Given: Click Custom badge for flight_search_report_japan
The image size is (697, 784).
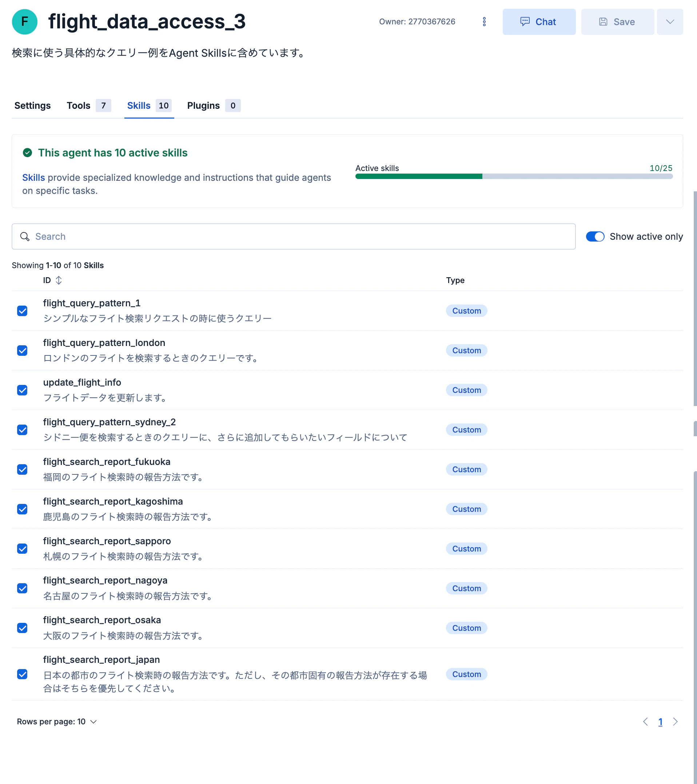Looking at the screenshot, I should tap(466, 674).
